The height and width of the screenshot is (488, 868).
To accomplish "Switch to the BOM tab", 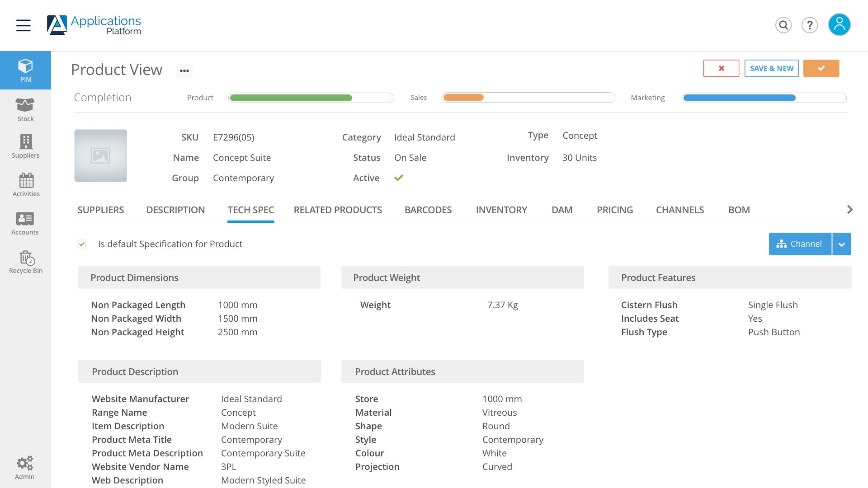I will 739,210.
